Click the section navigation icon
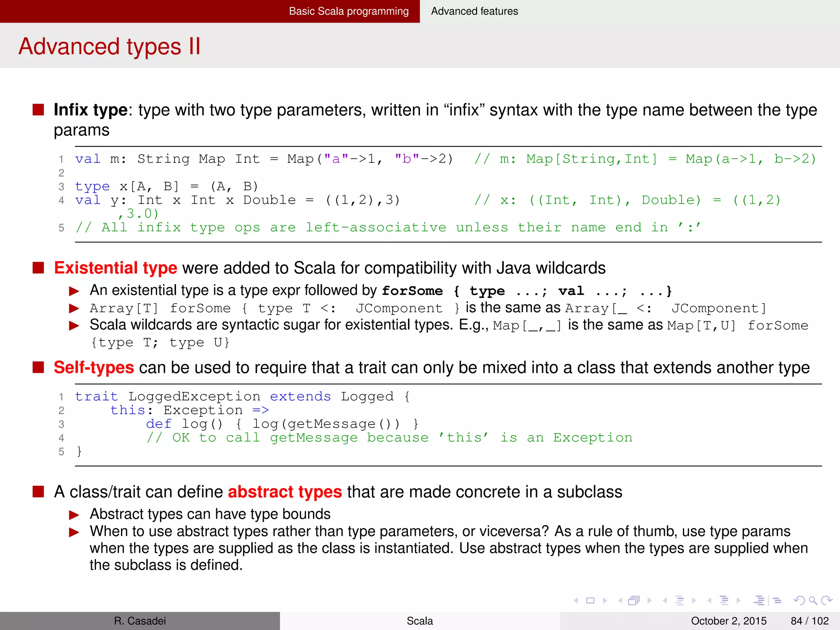Image resolution: width=840 pixels, height=630 pixels. [724, 600]
